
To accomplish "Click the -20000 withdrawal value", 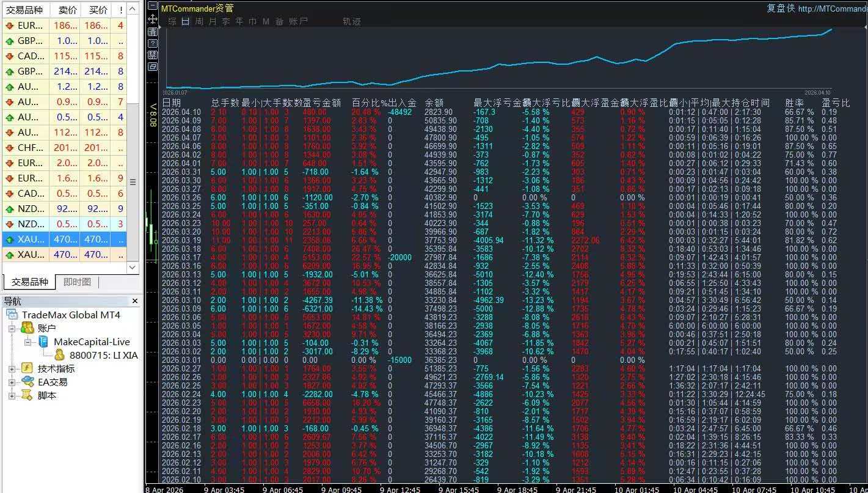I will pyautogui.click(x=399, y=257).
